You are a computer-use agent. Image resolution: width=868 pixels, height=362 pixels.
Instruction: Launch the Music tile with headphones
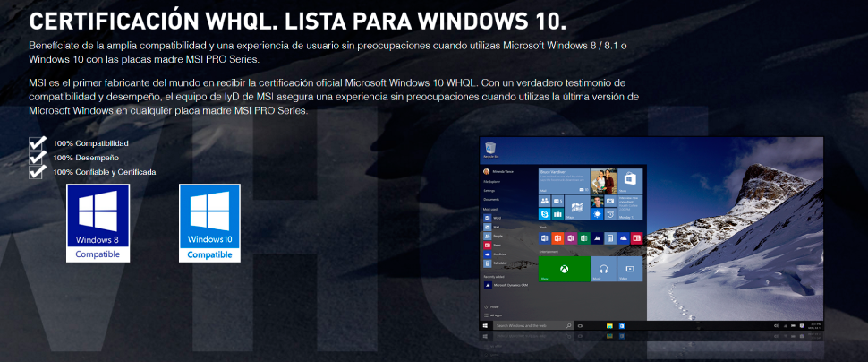click(x=603, y=268)
